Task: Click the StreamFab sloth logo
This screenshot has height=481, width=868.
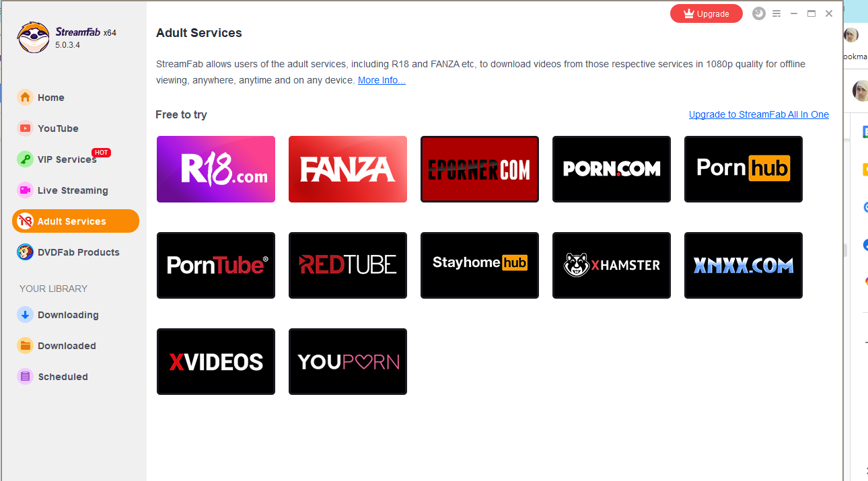Action: click(x=33, y=38)
